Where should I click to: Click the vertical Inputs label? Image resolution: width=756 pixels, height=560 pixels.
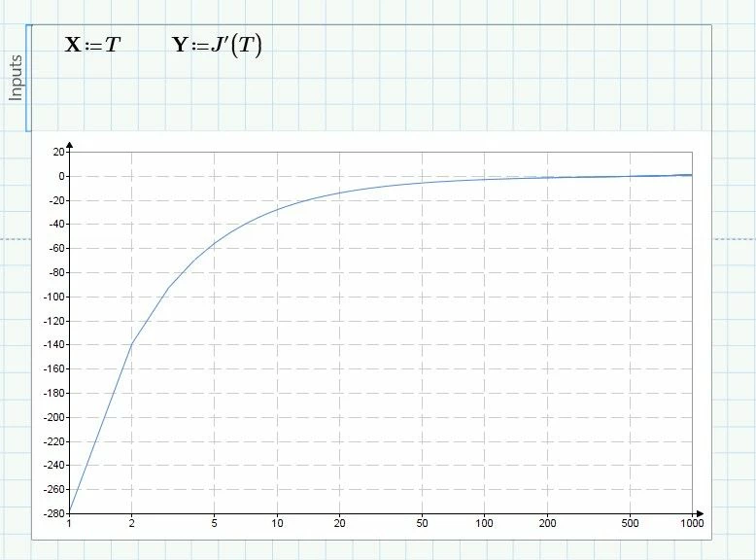[16, 78]
